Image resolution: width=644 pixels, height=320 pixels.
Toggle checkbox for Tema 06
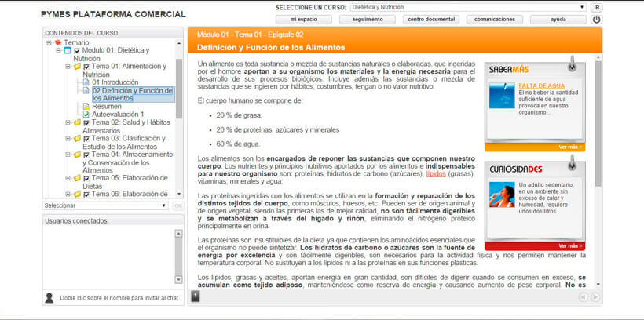click(x=86, y=195)
